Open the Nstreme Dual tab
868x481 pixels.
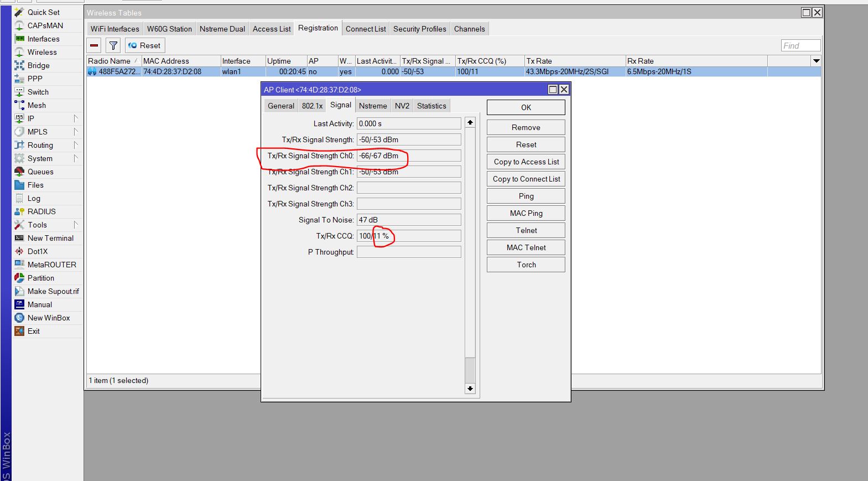pos(222,29)
